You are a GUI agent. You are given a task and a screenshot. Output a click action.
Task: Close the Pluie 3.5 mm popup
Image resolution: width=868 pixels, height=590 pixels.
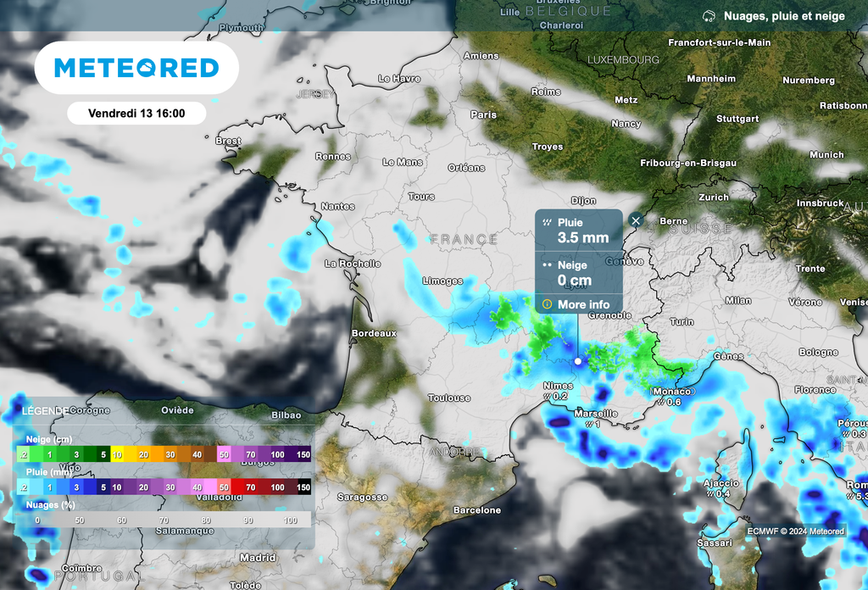pyautogui.click(x=635, y=220)
